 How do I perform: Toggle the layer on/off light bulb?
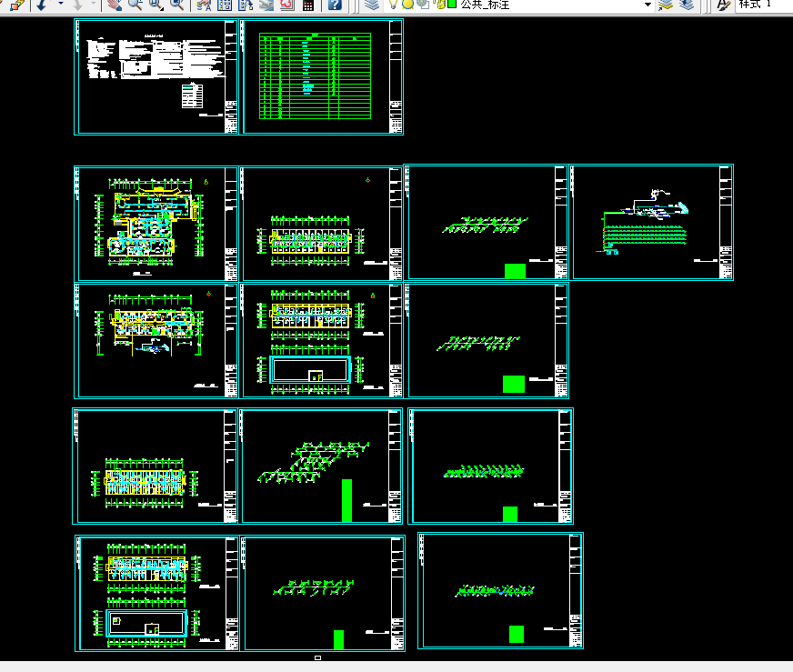tap(393, 5)
